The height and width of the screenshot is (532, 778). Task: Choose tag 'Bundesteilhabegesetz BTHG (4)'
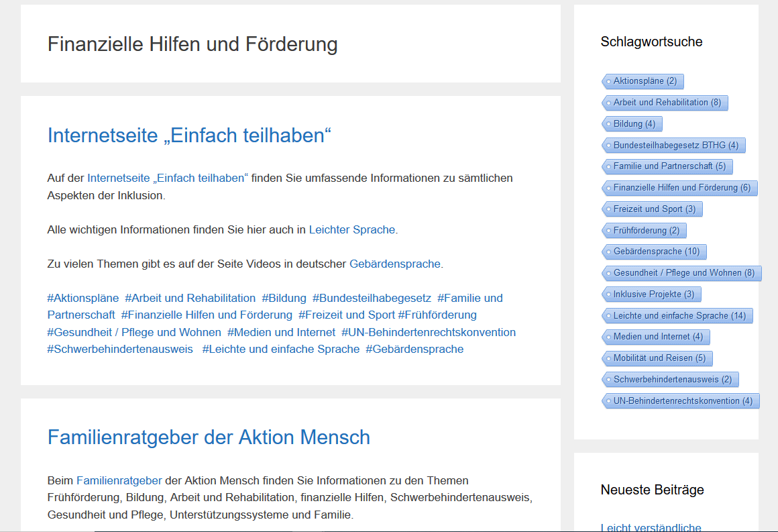[674, 146]
